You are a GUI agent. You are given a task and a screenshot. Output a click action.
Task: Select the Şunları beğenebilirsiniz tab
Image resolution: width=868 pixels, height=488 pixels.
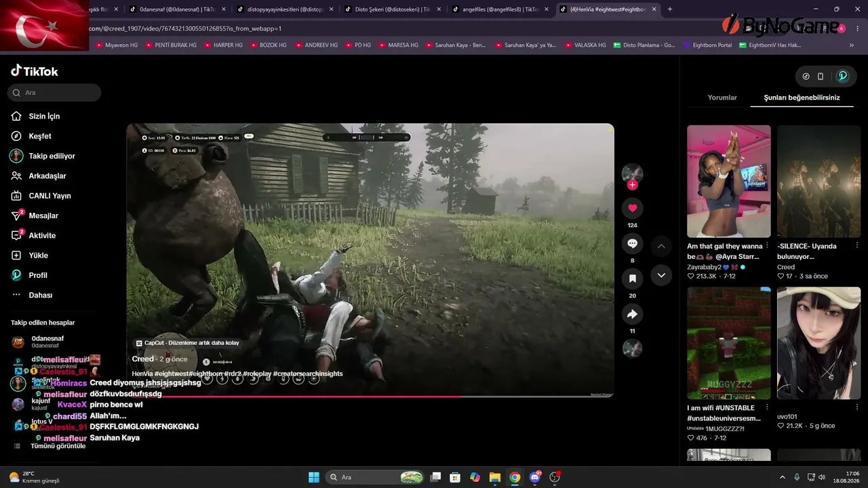pyautogui.click(x=802, y=98)
